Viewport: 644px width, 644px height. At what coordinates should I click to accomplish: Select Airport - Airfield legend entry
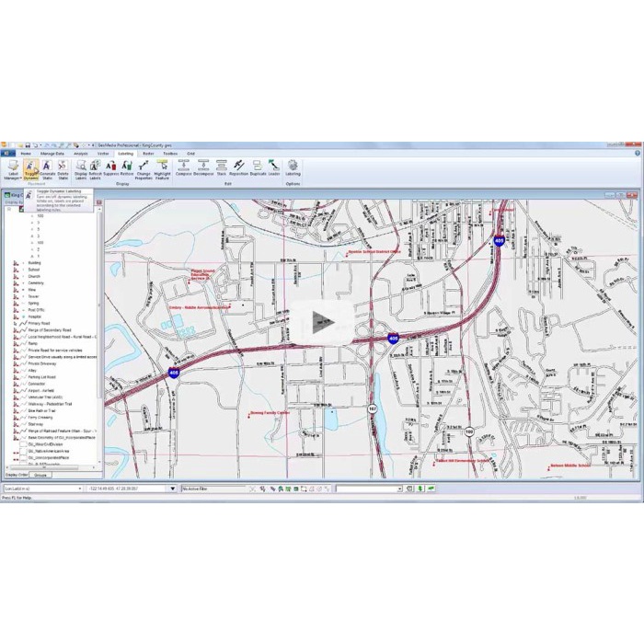(x=40, y=391)
